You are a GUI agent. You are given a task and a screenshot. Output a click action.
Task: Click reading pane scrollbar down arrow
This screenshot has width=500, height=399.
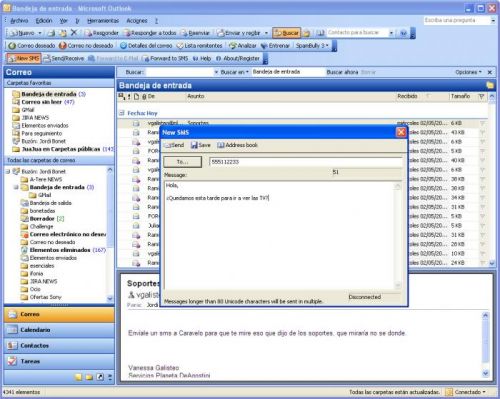point(485,374)
